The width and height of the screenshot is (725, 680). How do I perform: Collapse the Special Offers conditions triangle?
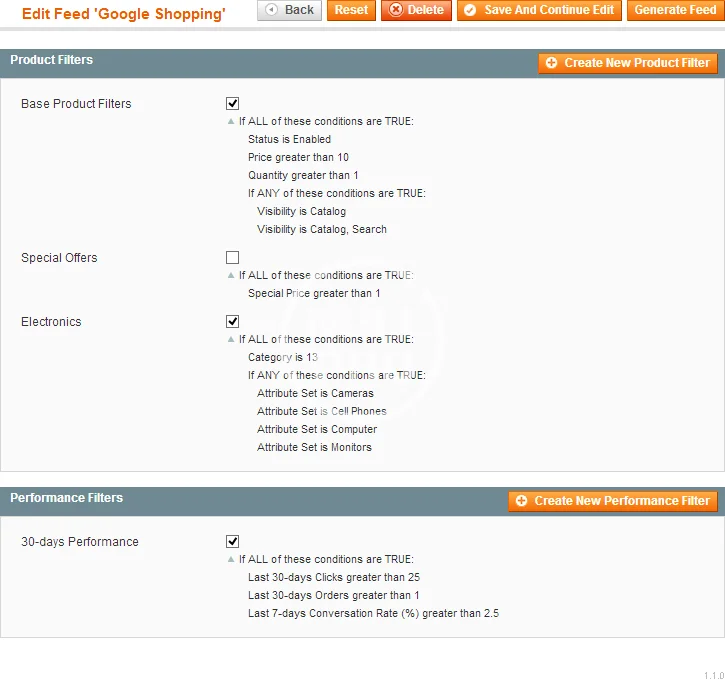point(232,276)
